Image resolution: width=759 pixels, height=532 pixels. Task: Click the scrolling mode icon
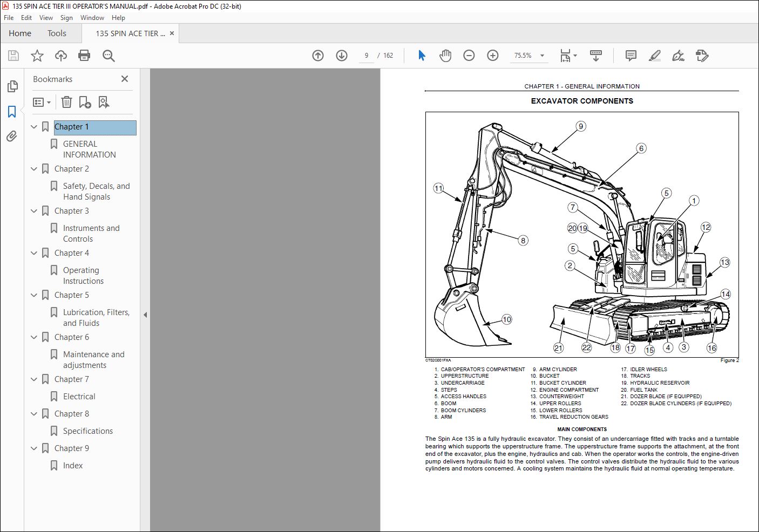tap(596, 56)
